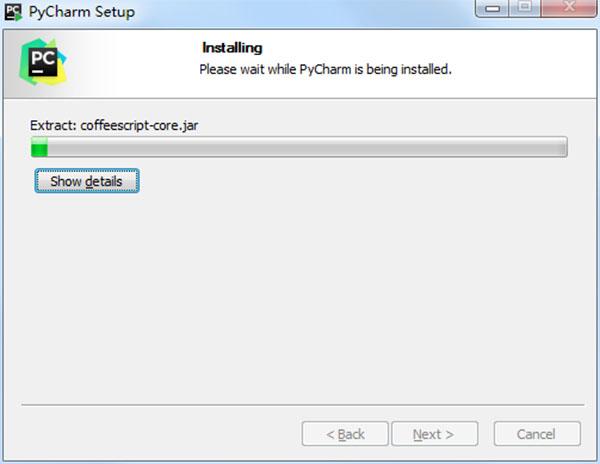
Task: Click the gray unfilled part of the progress bar
Action: click(x=307, y=147)
